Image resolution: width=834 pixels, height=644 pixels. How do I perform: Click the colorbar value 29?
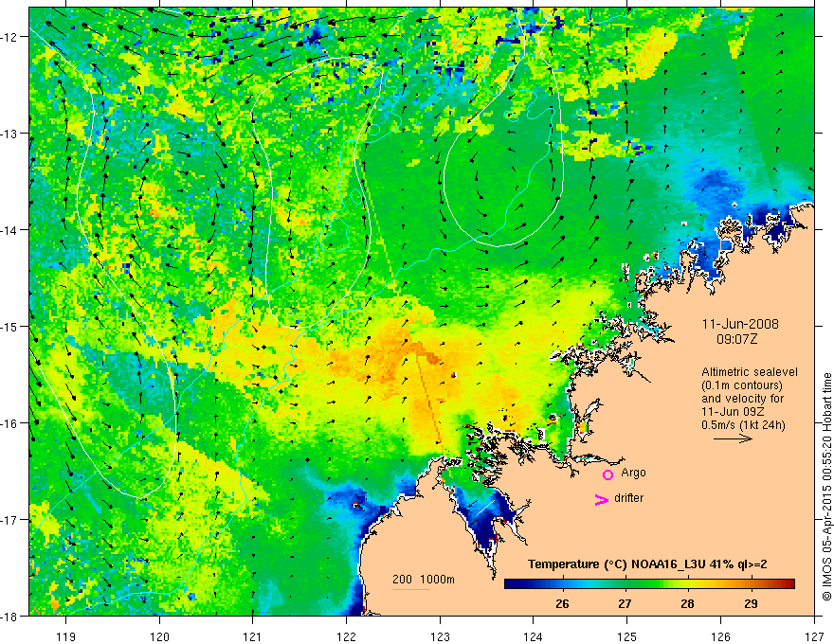pyautogui.click(x=751, y=603)
